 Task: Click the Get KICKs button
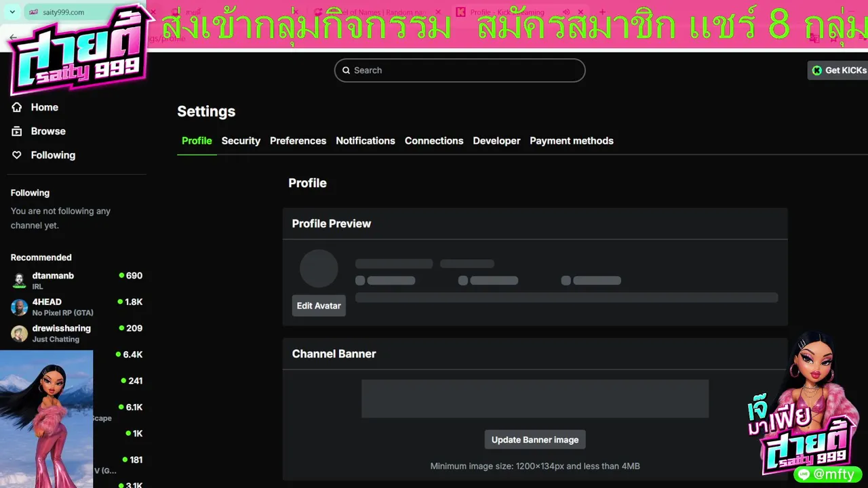click(x=838, y=70)
